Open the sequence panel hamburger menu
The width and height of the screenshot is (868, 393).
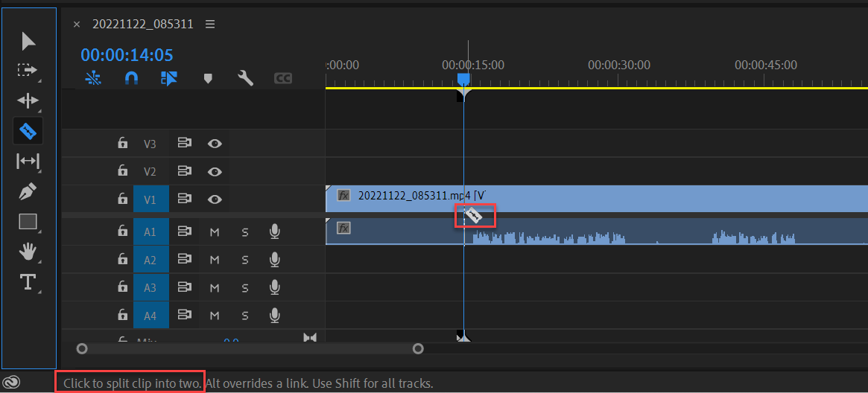[x=210, y=25]
